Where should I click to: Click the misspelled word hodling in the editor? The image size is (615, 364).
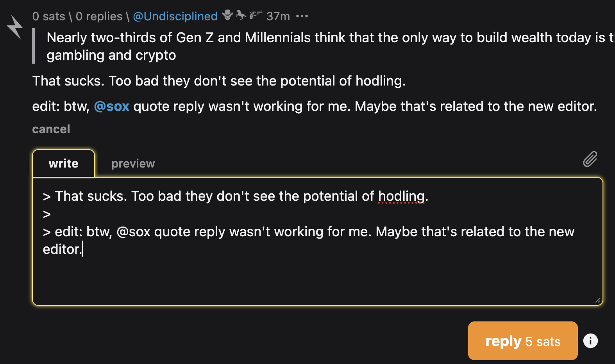click(x=401, y=196)
